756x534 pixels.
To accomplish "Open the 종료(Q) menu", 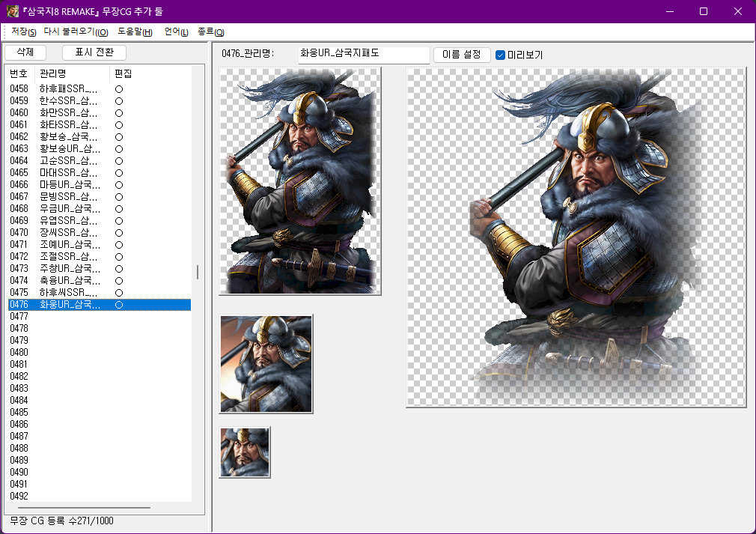I will (210, 32).
